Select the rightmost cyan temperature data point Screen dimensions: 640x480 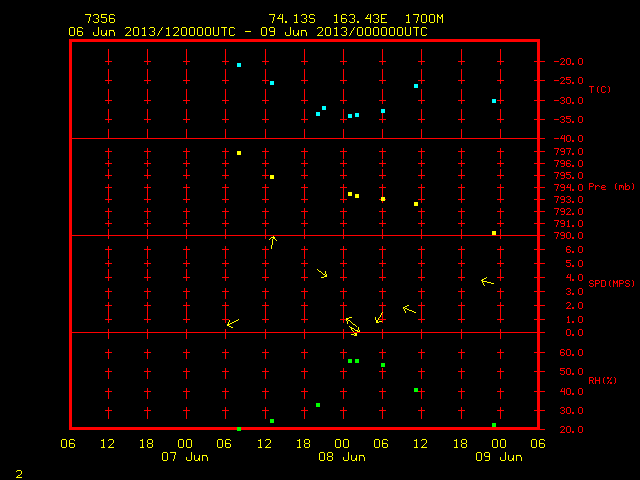494,101
